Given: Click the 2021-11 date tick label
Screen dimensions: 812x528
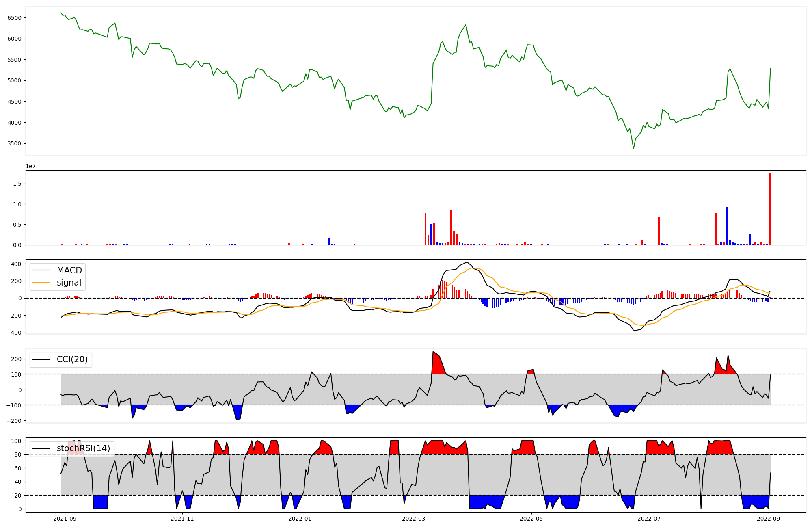Looking at the screenshot, I should pyautogui.click(x=182, y=519).
